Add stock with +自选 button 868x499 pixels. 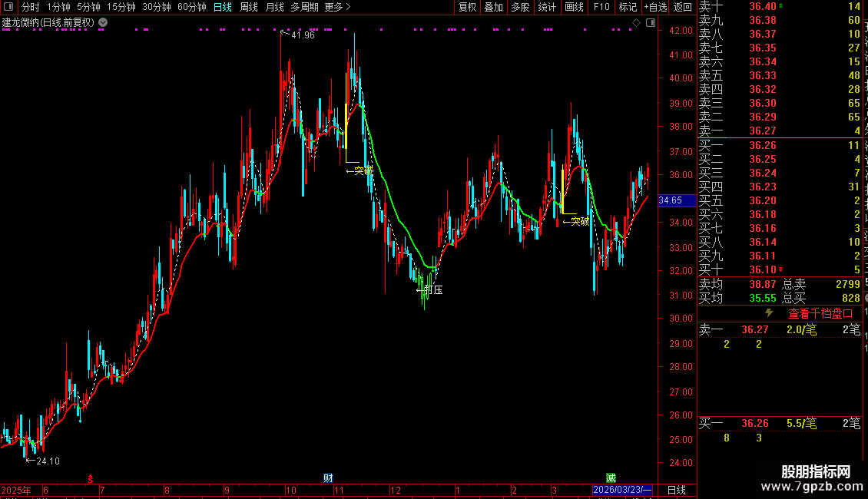point(655,7)
